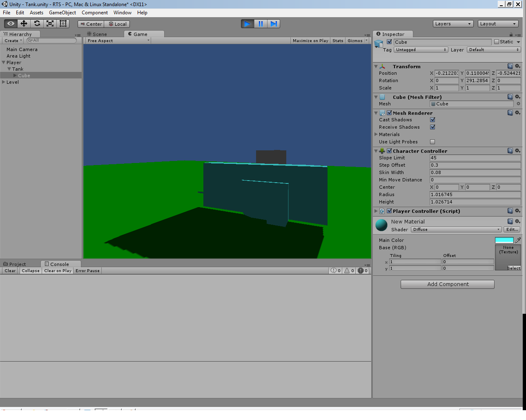Screen dimensions: 526x420
Task: Expand Player Controller script component
Action: tap(376, 211)
